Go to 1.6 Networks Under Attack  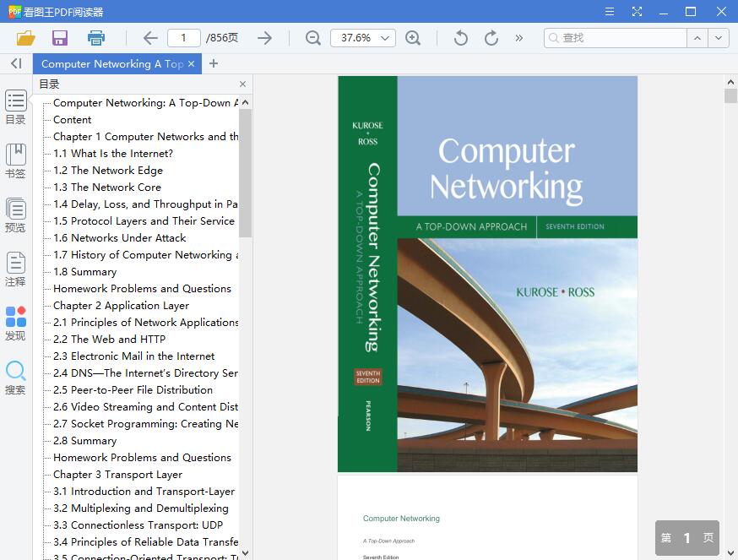point(120,238)
